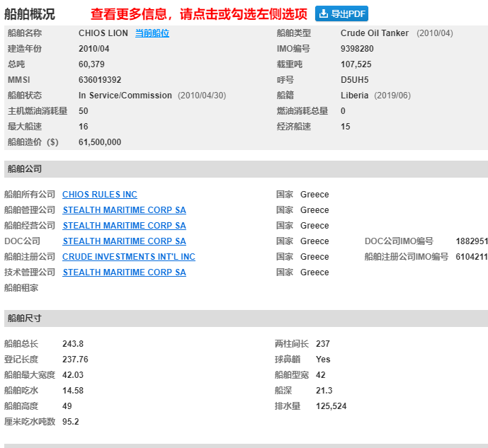
Task: Select registered company IMO number 6104211
Action: coord(472,257)
